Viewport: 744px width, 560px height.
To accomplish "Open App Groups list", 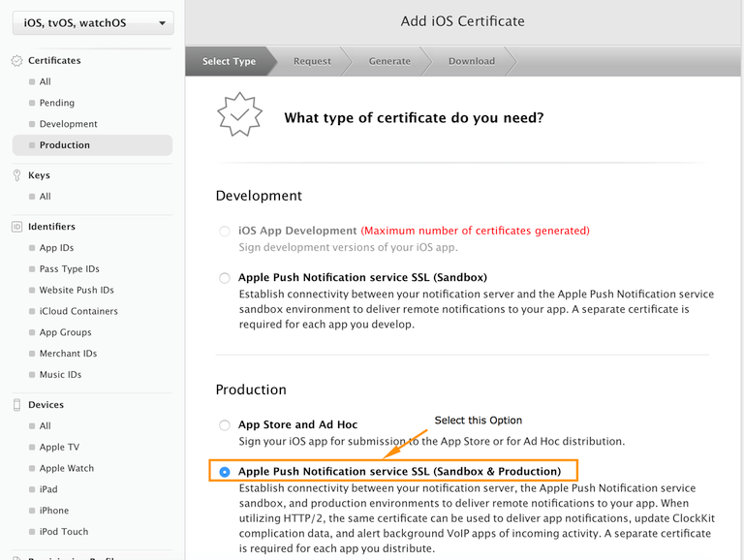I will [x=66, y=332].
